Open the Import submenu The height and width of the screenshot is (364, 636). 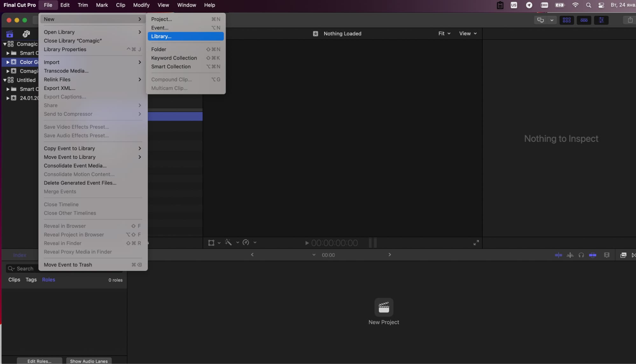pos(93,62)
